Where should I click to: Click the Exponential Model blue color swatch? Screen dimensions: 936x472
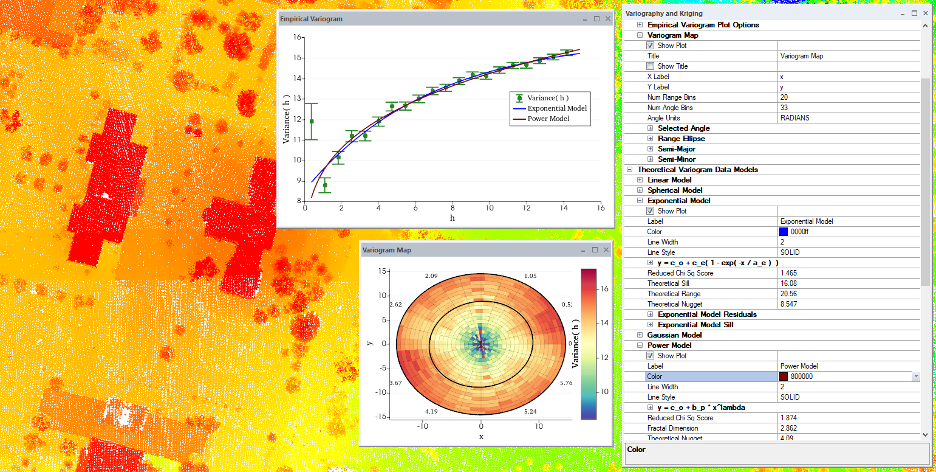click(x=784, y=232)
